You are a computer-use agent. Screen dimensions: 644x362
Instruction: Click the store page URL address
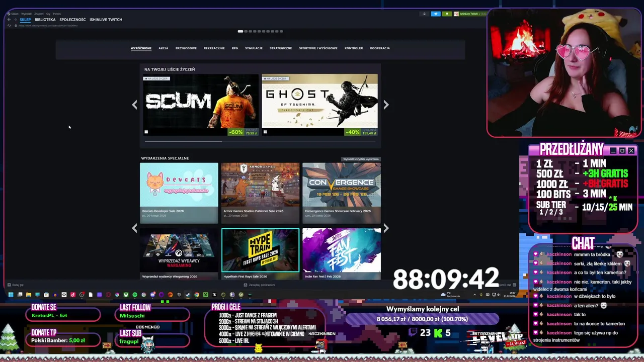click(48, 26)
